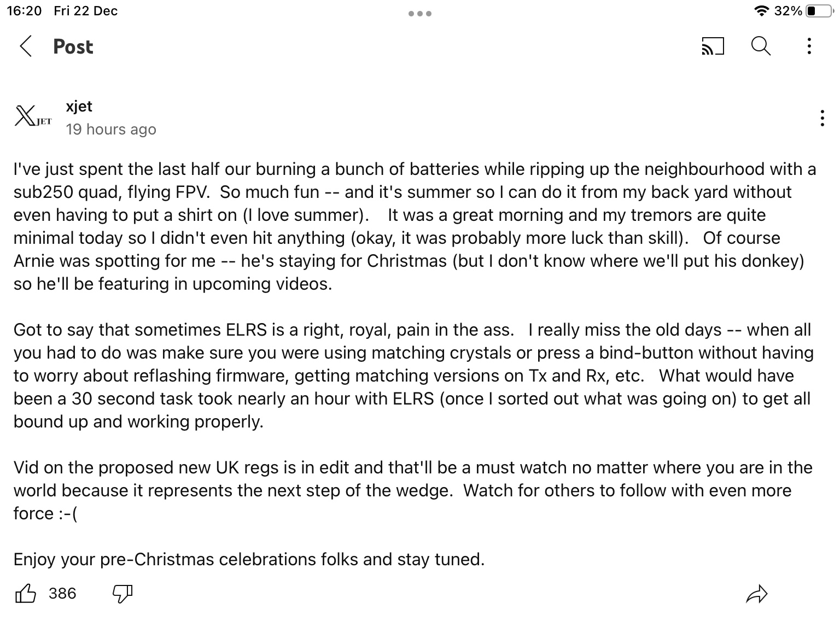840x621 pixels.
Task: Tap the back arrow to leave post
Action: pyautogui.click(x=26, y=46)
